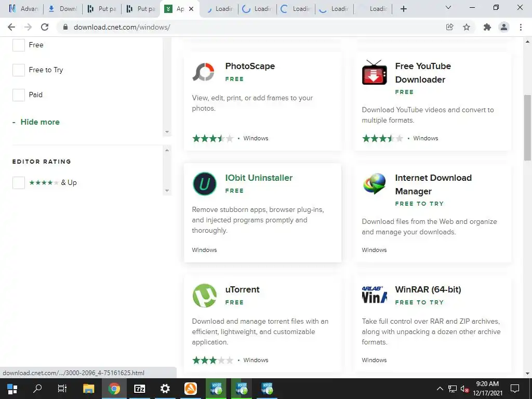Switch to the Downl... browser tab
The image size is (532, 399).
click(x=63, y=9)
